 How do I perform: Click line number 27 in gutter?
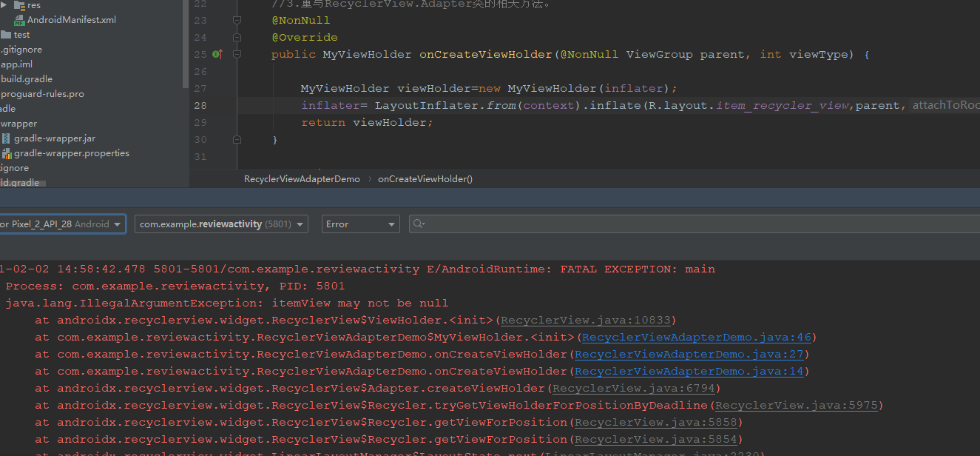[x=200, y=88]
